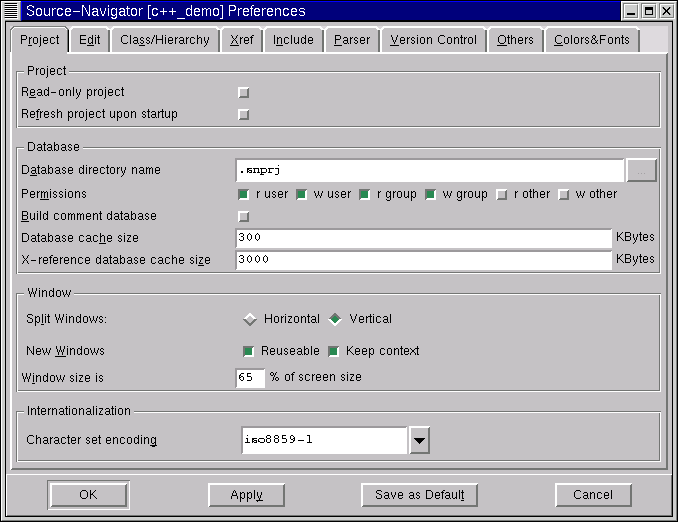
Task: Click the X-reference database cache size field
Action: coord(424,260)
